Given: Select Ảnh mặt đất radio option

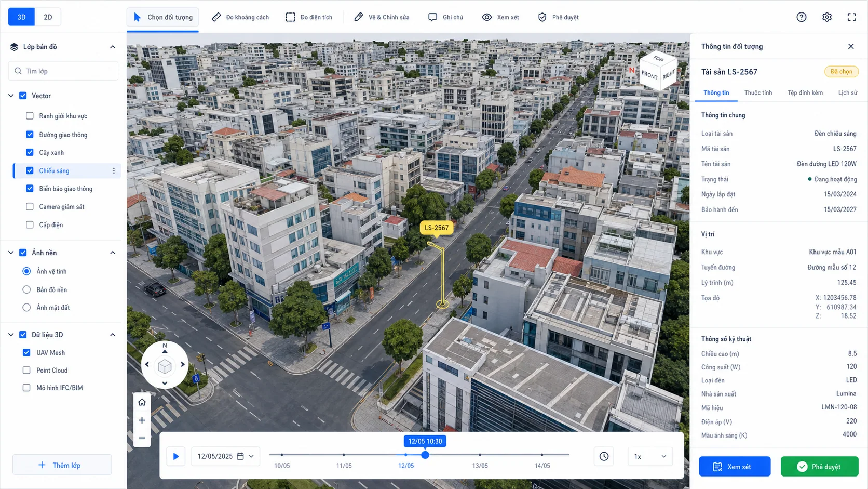Looking at the screenshot, I should pyautogui.click(x=26, y=308).
